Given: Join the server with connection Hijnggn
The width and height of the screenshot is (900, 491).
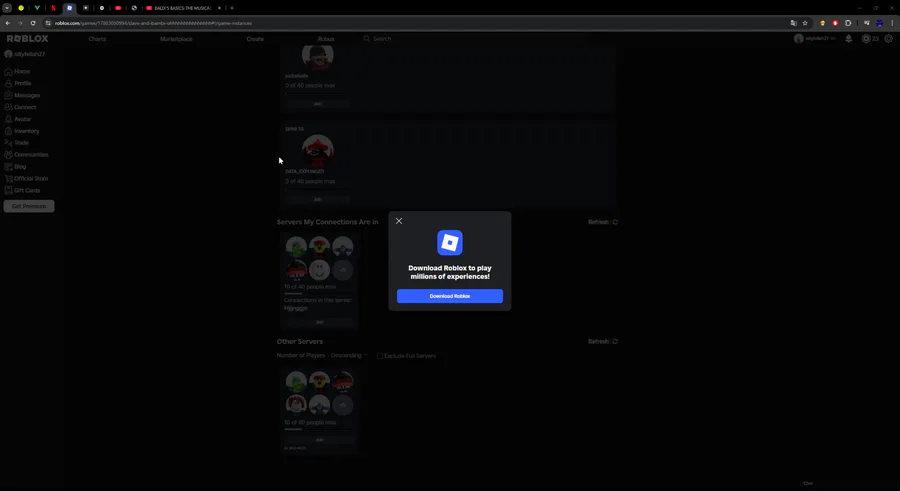Looking at the screenshot, I should (x=320, y=322).
